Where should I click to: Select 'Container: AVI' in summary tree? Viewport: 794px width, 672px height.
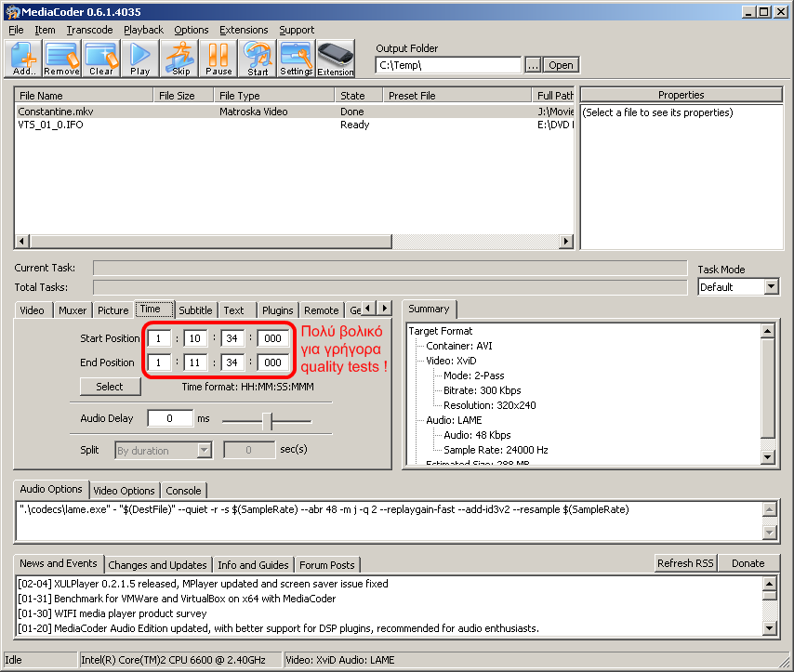point(459,346)
